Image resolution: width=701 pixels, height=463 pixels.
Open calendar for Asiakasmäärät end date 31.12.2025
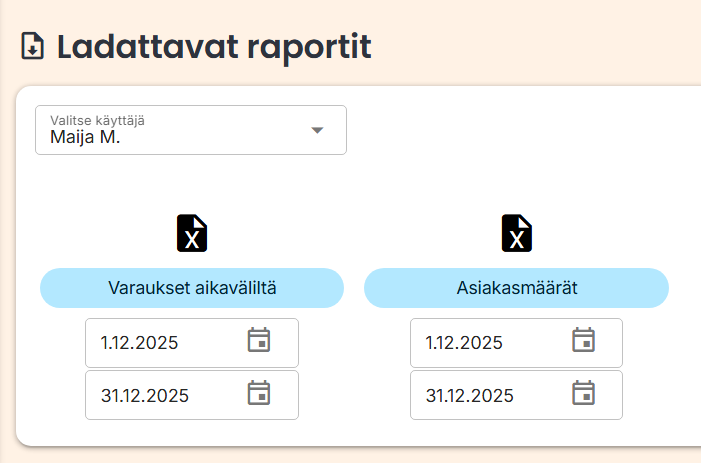click(583, 393)
